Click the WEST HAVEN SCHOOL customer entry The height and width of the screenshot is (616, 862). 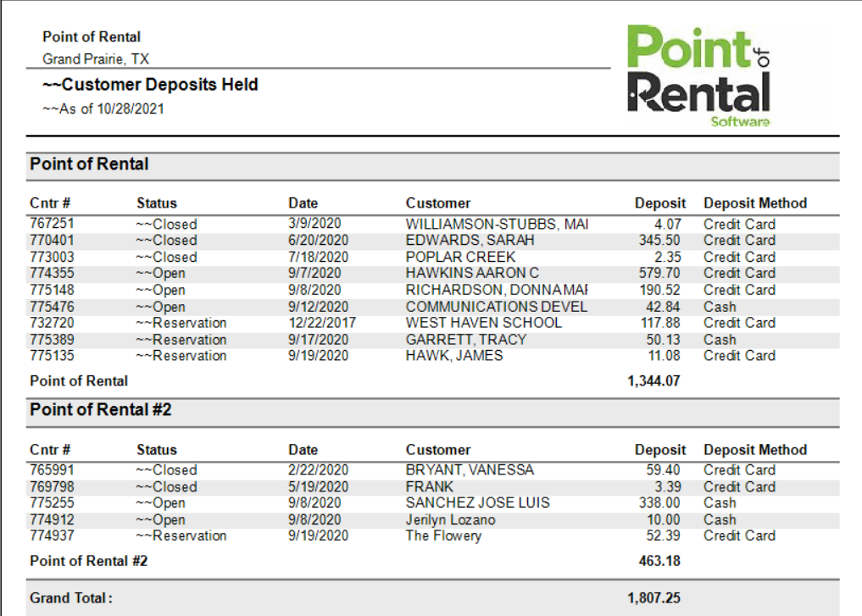tap(483, 323)
